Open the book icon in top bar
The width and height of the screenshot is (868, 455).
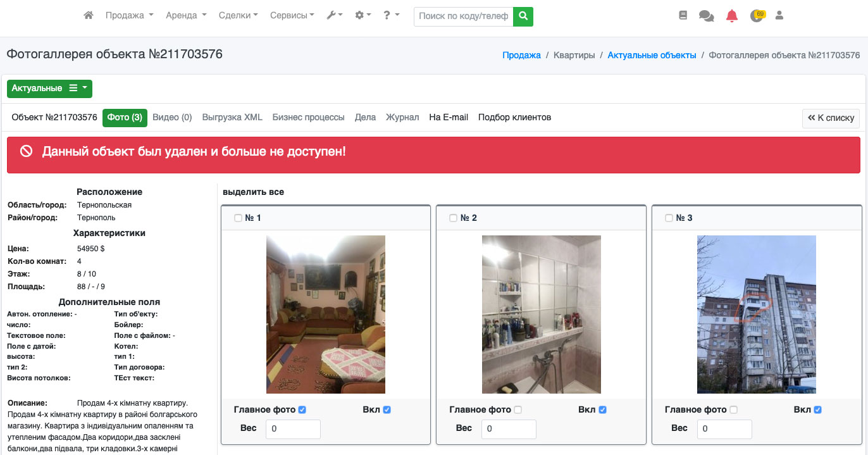[x=683, y=16]
